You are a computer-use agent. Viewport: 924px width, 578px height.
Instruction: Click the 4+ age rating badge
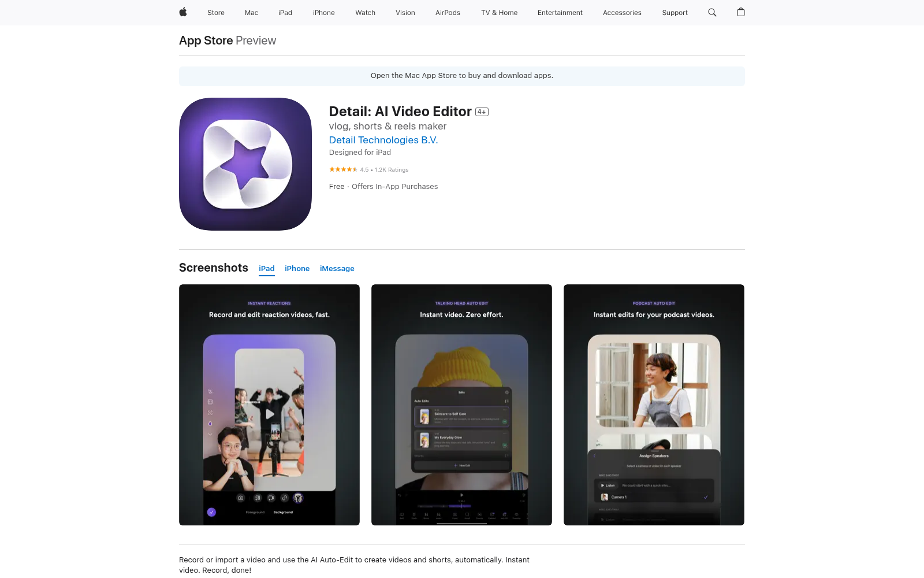(x=482, y=112)
